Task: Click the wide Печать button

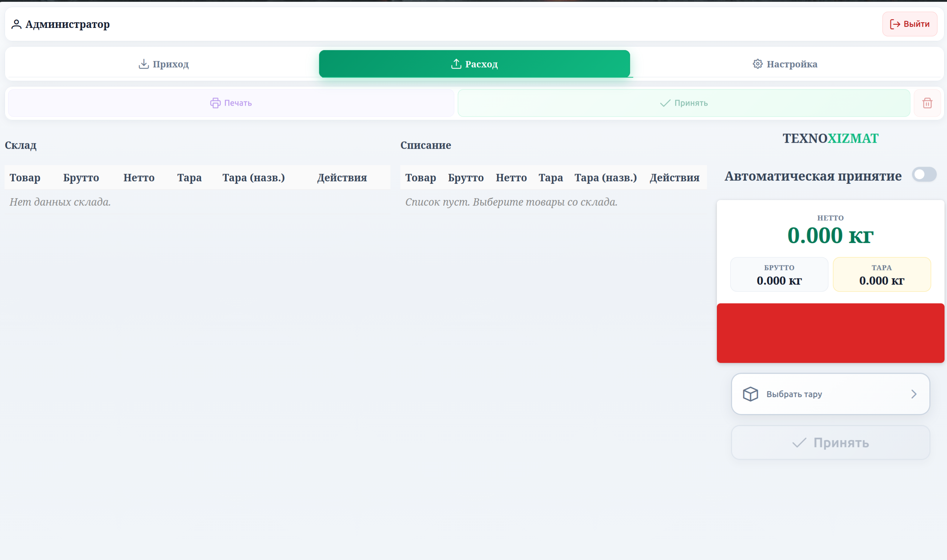Action: point(231,103)
